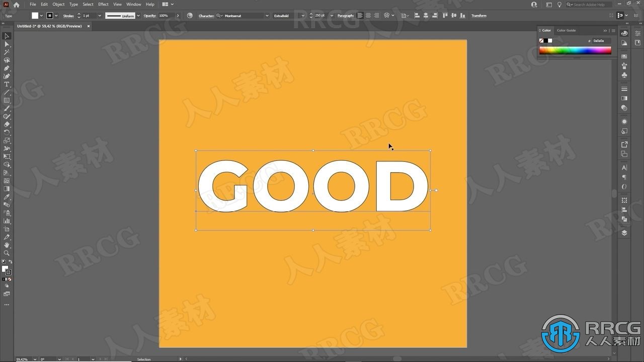
Task: Set paragraph alignment to right
Action: (x=376, y=16)
